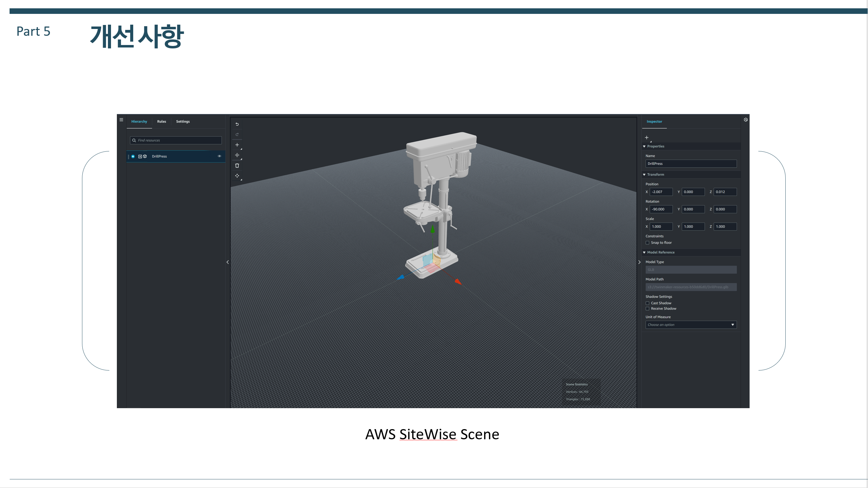Click the green Y-axis gizmo arrow
The image size is (868, 488).
coord(433,229)
